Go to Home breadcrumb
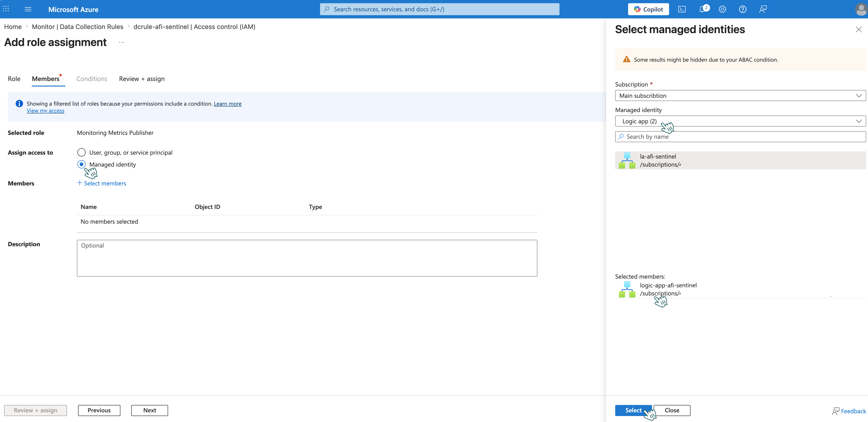The height and width of the screenshot is (422, 868). click(13, 27)
